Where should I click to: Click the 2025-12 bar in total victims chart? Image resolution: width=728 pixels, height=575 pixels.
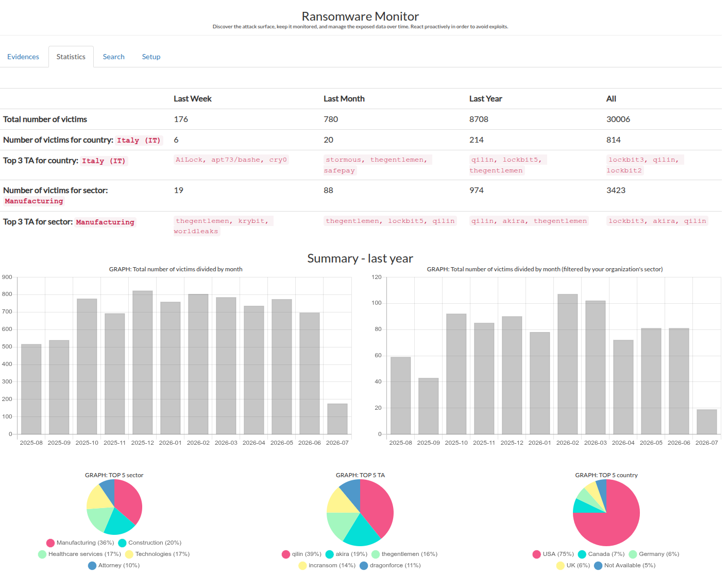pyautogui.click(x=143, y=362)
